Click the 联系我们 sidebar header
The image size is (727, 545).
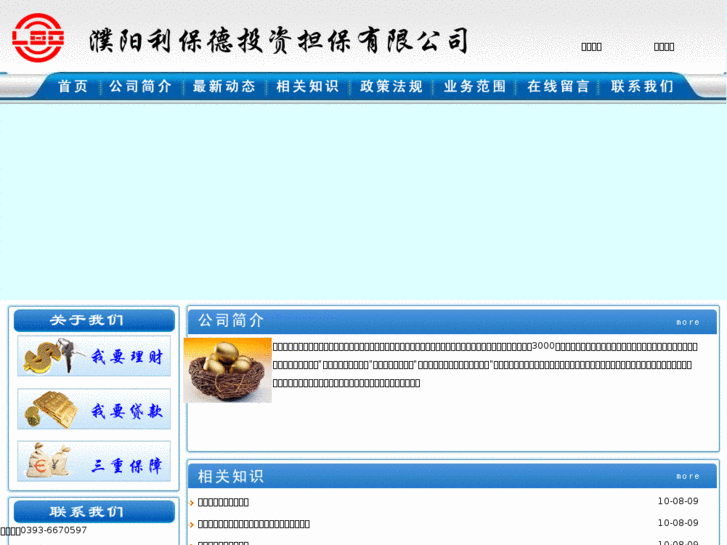tap(94, 512)
